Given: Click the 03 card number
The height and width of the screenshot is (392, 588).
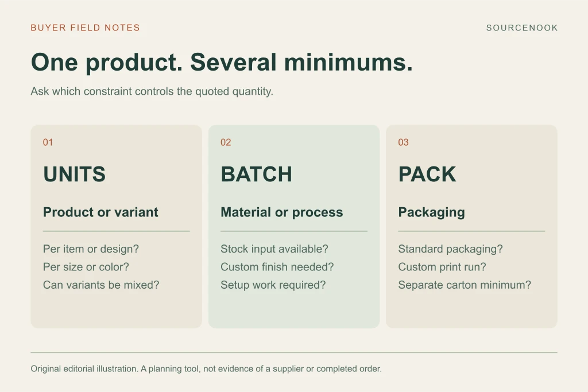Looking at the screenshot, I should point(404,142).
